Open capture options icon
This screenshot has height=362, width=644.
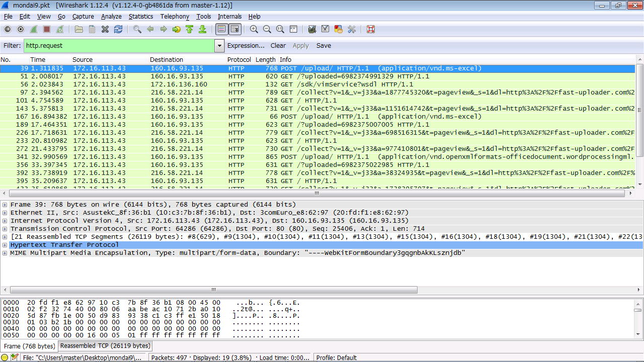(x=21, y=29)
